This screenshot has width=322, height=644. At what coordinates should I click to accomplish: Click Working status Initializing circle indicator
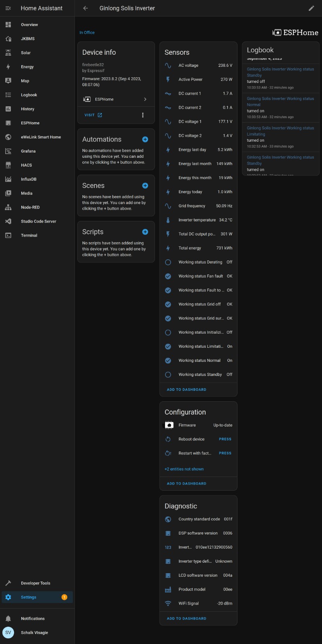(168, 332)
